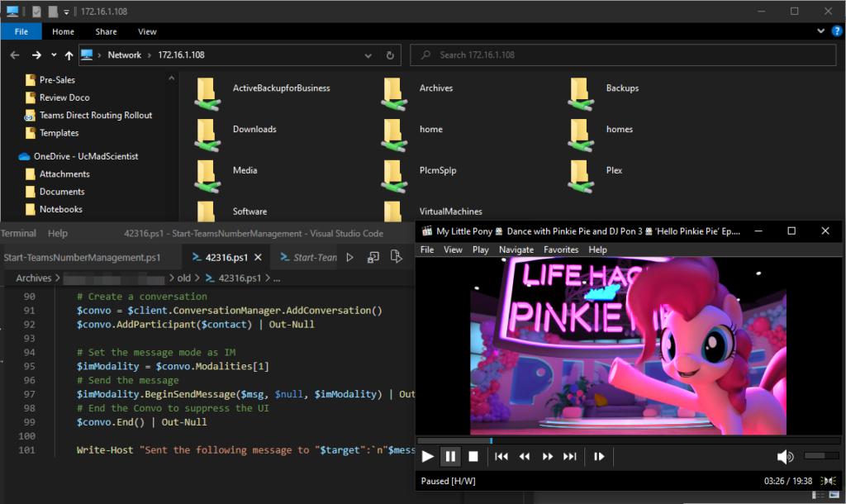
Task: Click the Software shared folder label
Action: (x=250, y=212)
